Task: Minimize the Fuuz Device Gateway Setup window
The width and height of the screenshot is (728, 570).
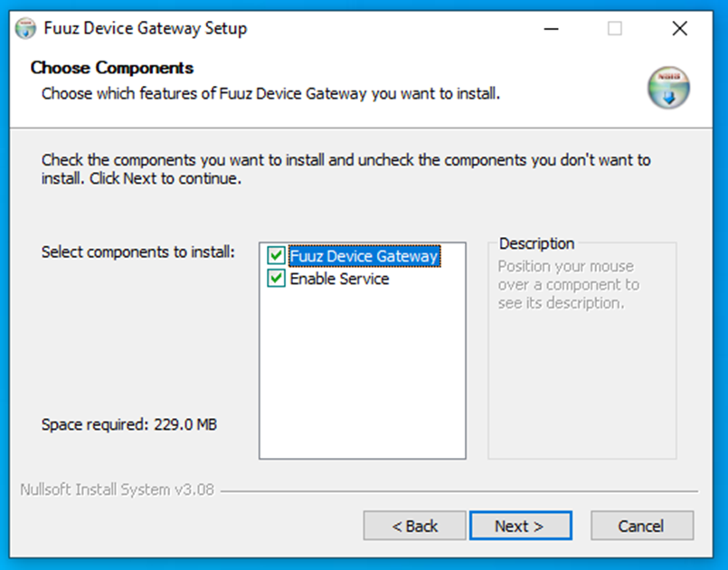Action: coord(551,29)
